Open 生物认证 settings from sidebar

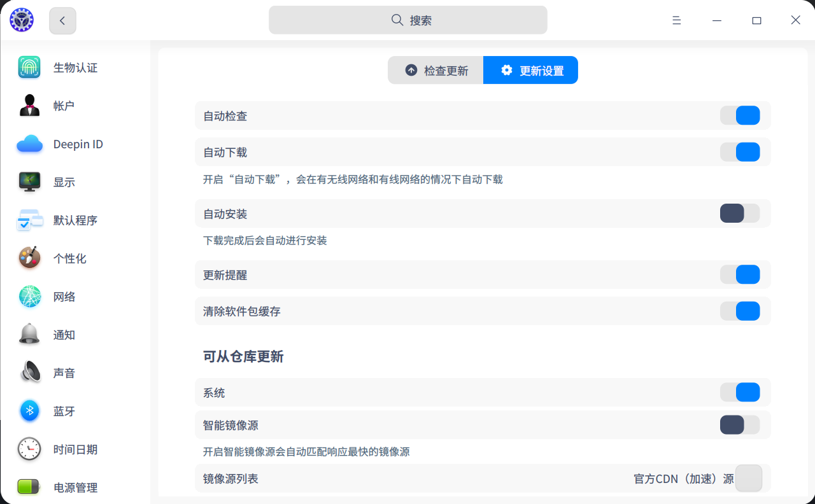75,67
